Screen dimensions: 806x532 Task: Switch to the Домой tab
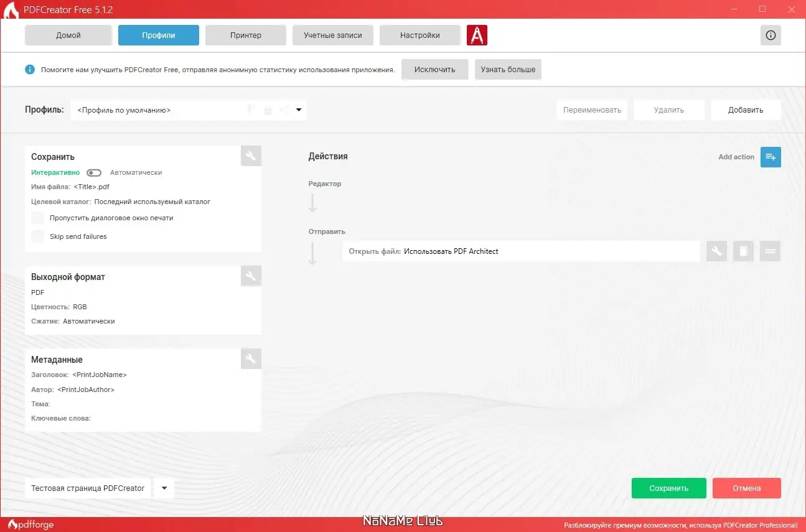[68, 35]
